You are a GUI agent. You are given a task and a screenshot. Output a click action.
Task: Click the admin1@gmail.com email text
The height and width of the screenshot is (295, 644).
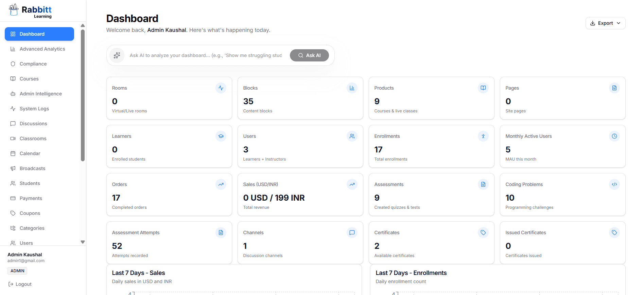(26, 261)
